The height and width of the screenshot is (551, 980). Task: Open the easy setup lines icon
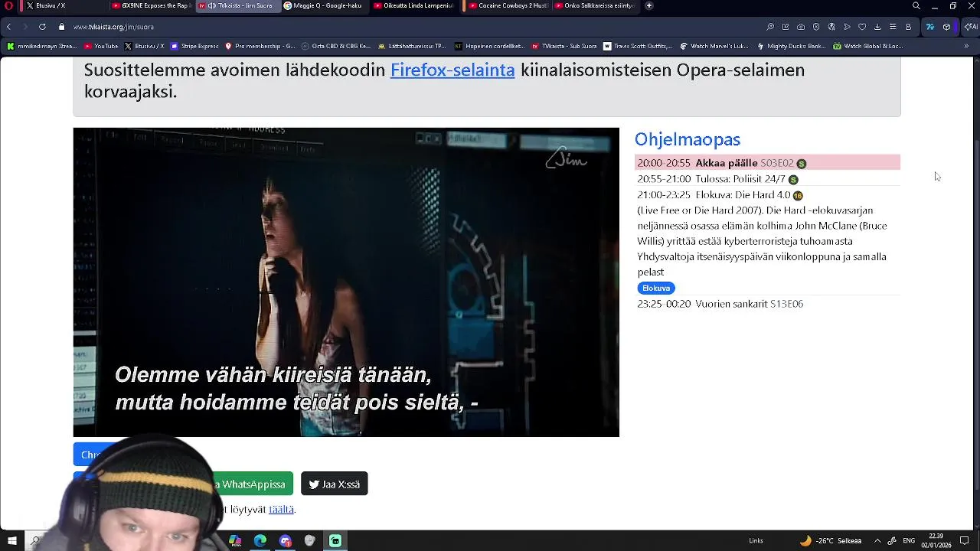(893, 27)
